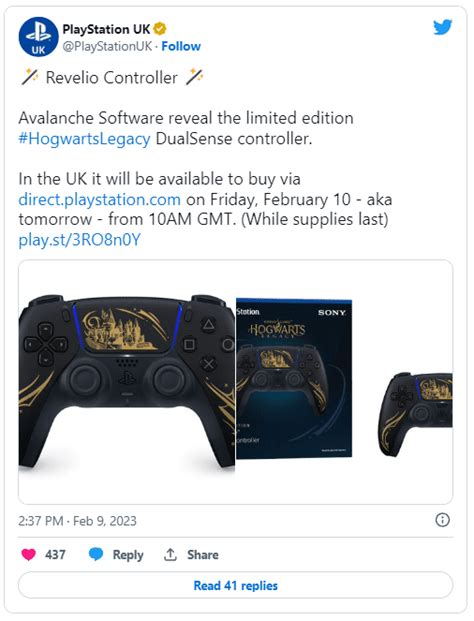The height and width of the screenshot is (621, 474).
Task: Click the gold verified badge
Action: click(160, 29)
